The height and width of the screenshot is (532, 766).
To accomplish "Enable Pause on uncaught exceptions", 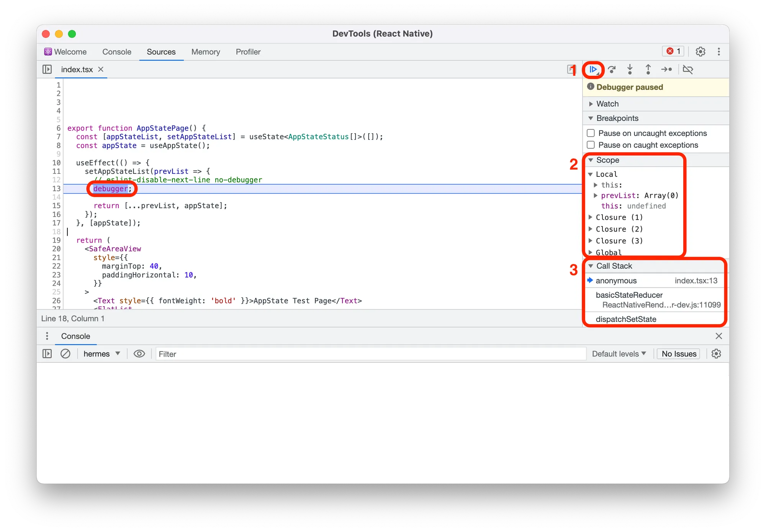I will coord(591,133).
